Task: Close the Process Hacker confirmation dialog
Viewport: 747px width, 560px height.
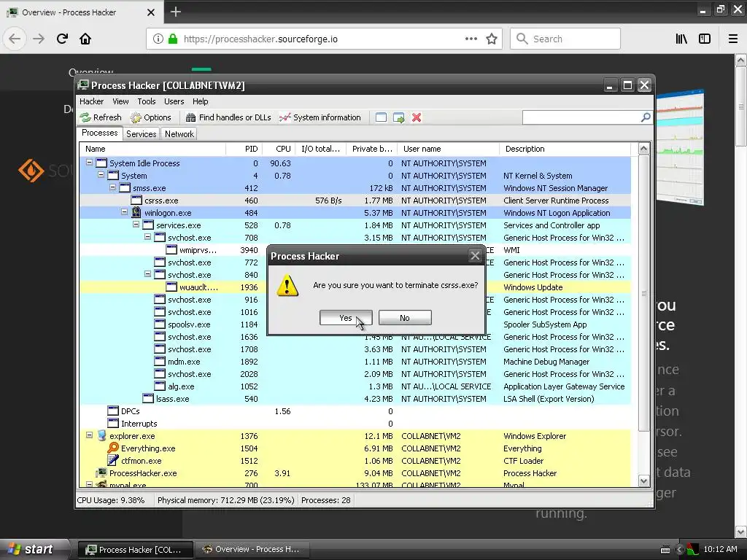Action: pos(475,256)
